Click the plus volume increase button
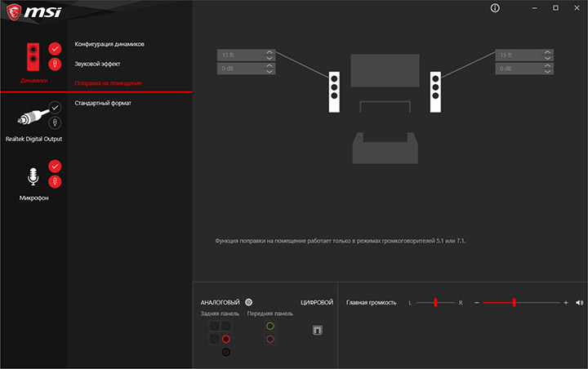 click(566, 303)
